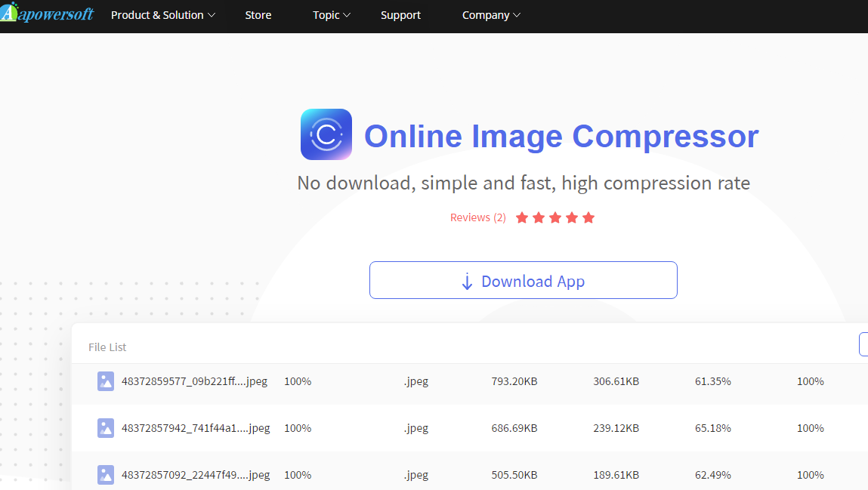The width and height of the screenshot is (868, 490).
Task: Click the Online Image Compressor app icon
Action: pyautogui.click(x=326, y=134)
